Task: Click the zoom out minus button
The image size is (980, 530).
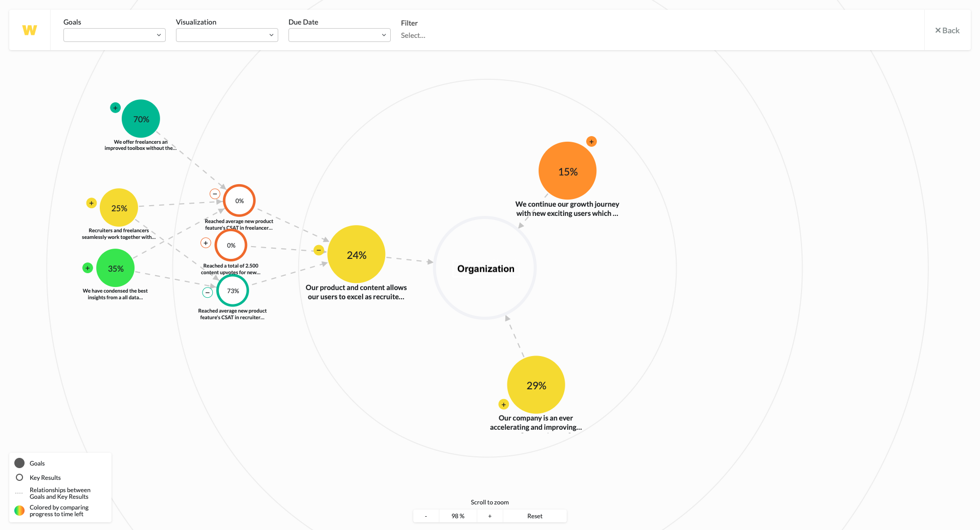Action: (426, 516)
